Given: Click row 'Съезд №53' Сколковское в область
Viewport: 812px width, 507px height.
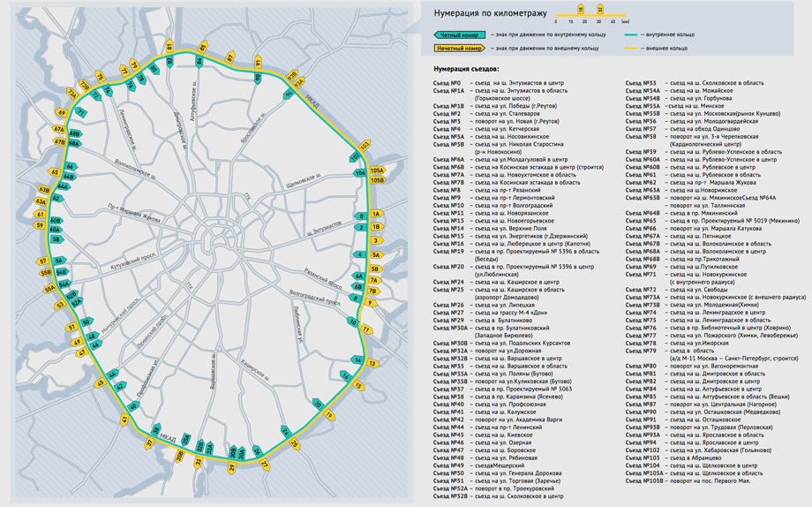Looking at the screenshot, I should coord(695,83).
